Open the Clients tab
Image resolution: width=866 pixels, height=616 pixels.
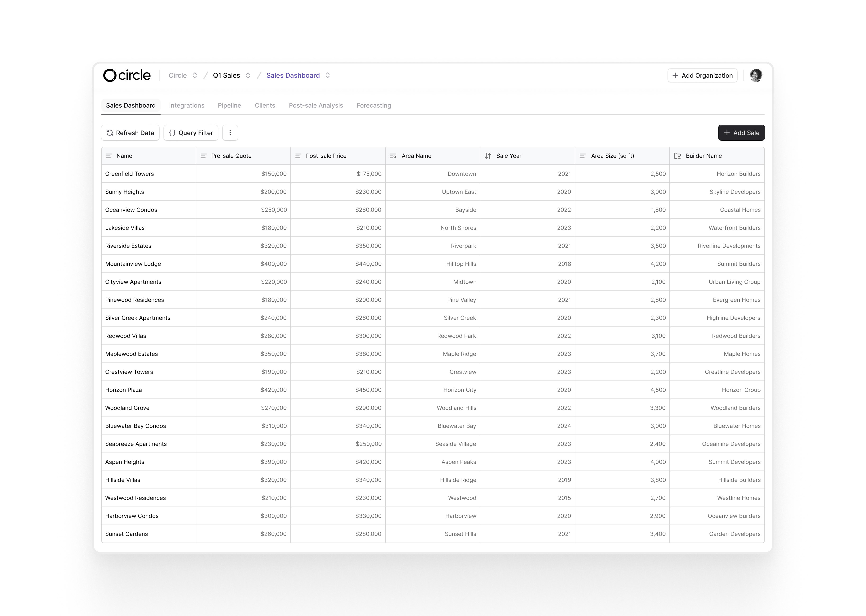coord(265,105)
